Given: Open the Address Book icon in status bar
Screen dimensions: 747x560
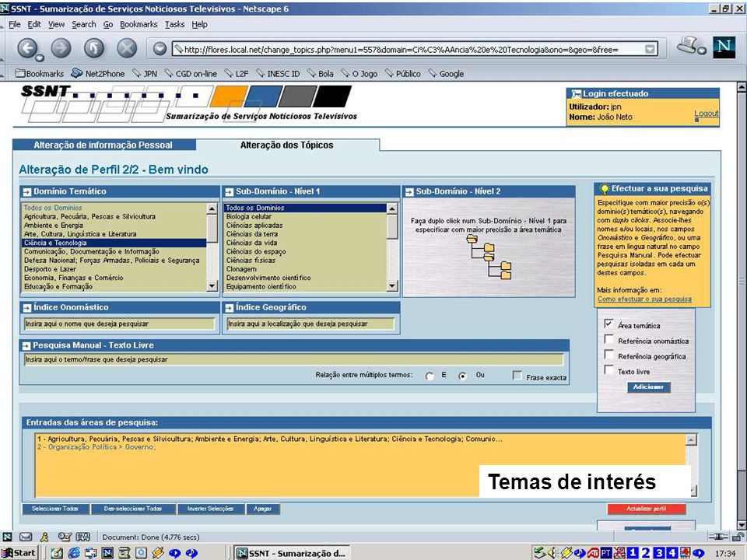Looking at the screenshot, I should point(83,537).
